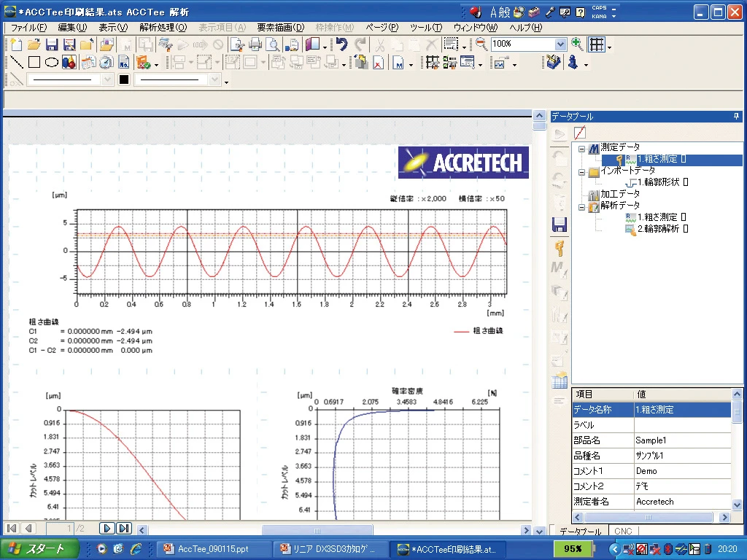The image size is (747, 560).
Task: Create a new file from the toolbar
Action: 16,44
